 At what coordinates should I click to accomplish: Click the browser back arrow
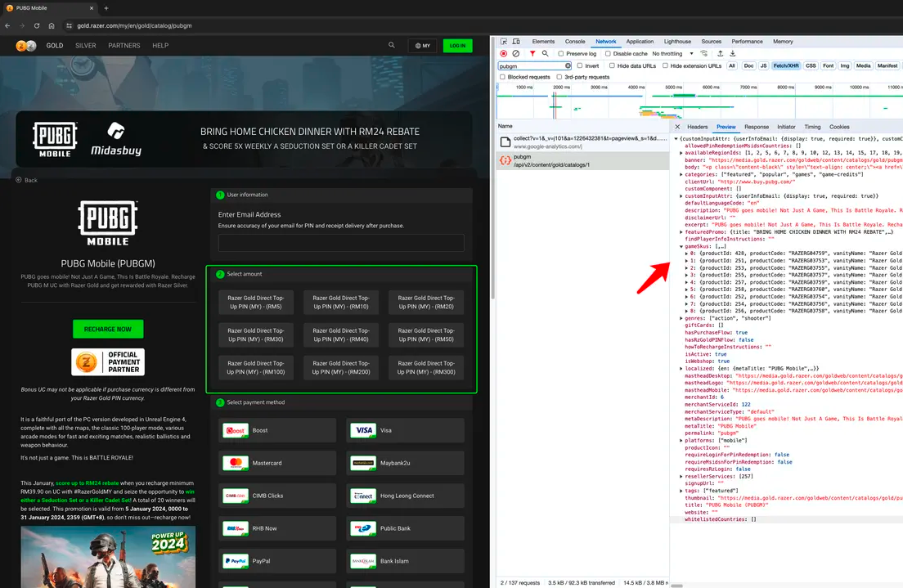(x=7, y=26)
